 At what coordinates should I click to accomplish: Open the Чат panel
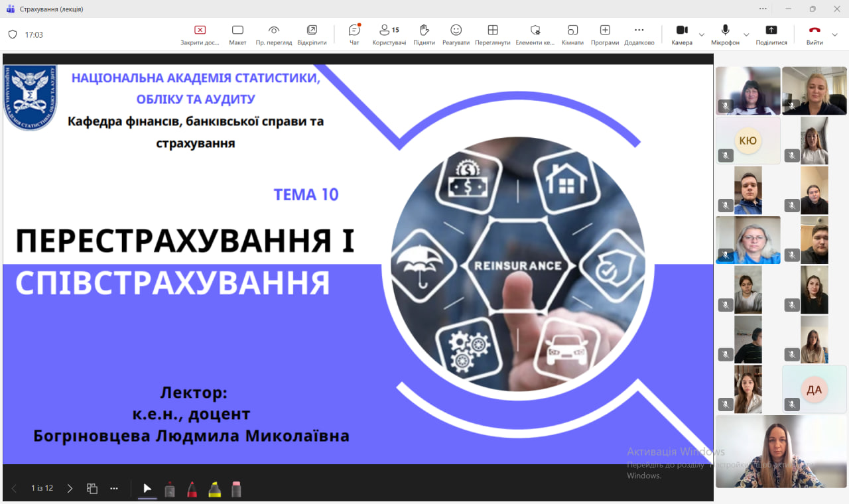(x=354, y=34)
